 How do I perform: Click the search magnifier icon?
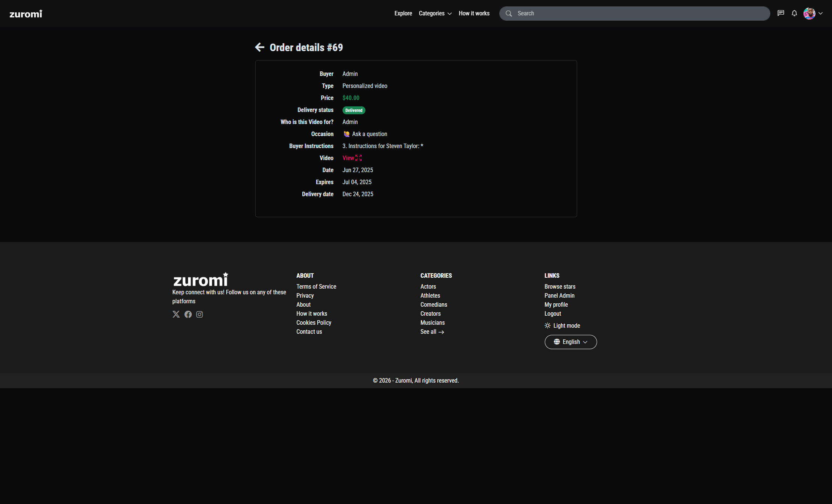[x=509, y=14]
